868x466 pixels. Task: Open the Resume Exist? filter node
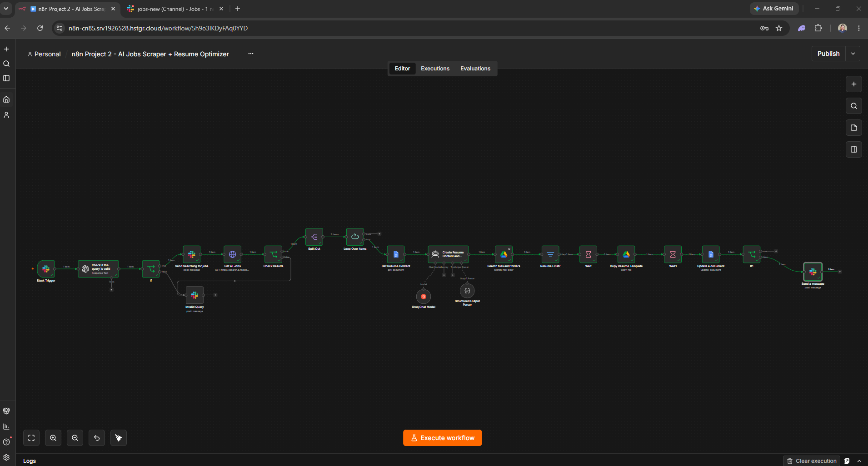tap(550, 254)
